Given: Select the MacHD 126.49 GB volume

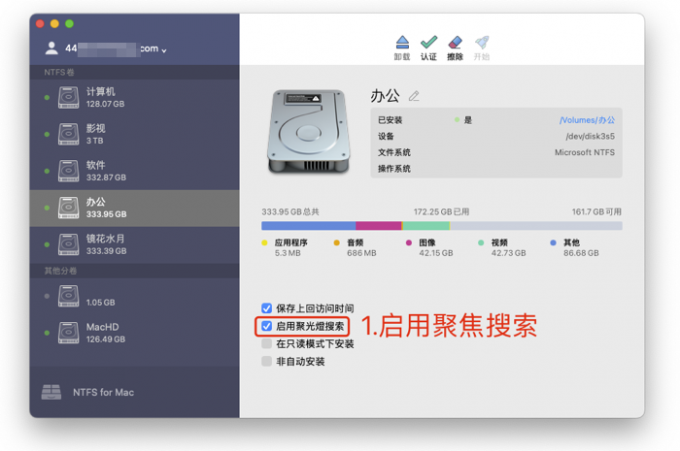Looking at the screenshot, I should (x=134, y=333).
